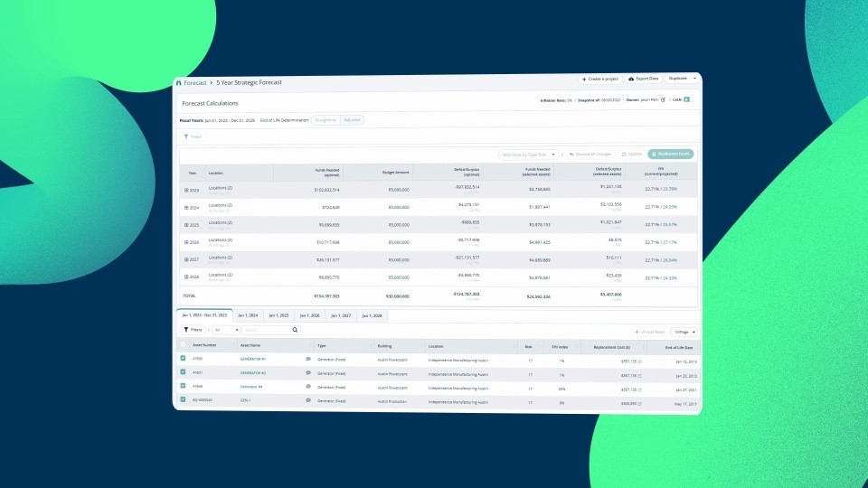
Task: Click the funnel Filters button above assets table
Action: [x=191, y=331]
